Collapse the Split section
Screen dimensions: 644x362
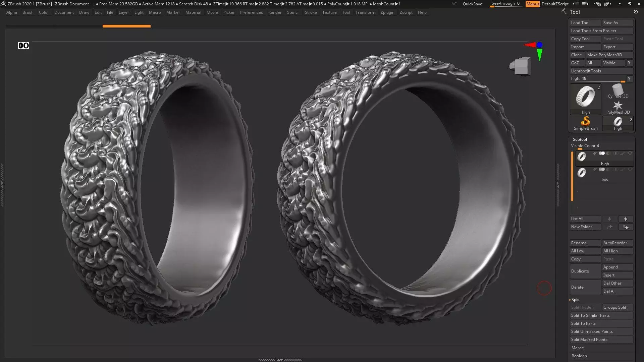click(576, 300)
